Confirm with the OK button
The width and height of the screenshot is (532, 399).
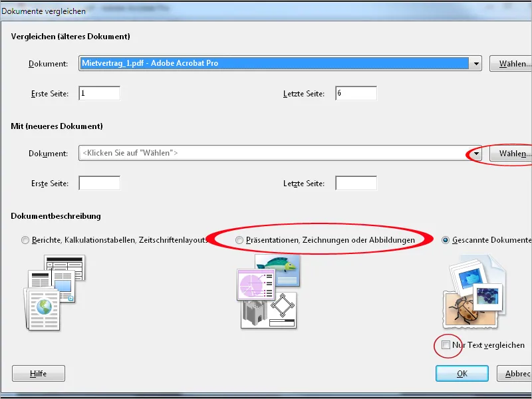coord(462,374)
